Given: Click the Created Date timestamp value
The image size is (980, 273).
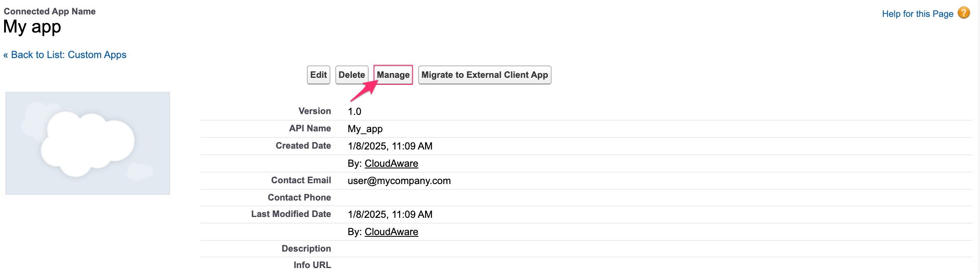Looking at the screenshot, I should [390, 146].
